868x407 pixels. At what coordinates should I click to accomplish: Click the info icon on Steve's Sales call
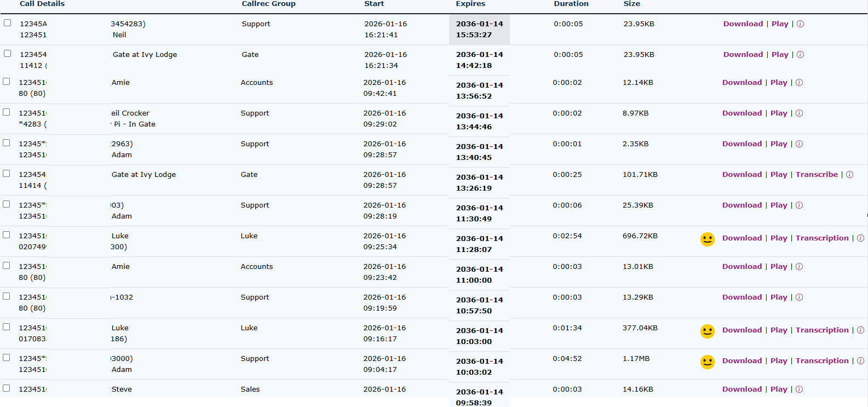pyautogui.click(x=799, y=389)
